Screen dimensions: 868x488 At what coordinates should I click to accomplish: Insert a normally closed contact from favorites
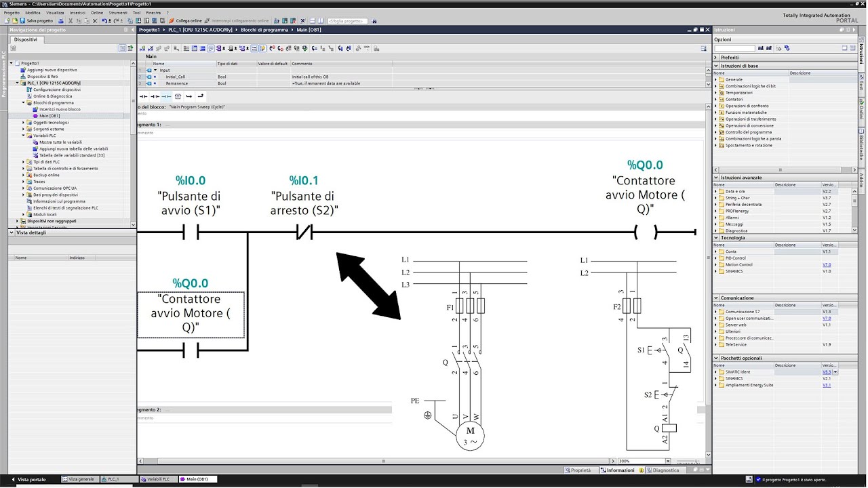[155, 96]
